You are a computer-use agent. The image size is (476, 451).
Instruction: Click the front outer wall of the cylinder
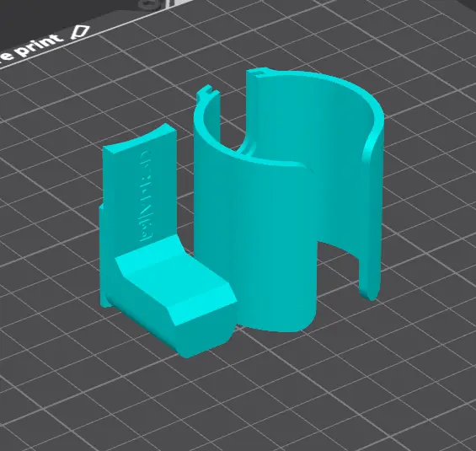point(255,243)
